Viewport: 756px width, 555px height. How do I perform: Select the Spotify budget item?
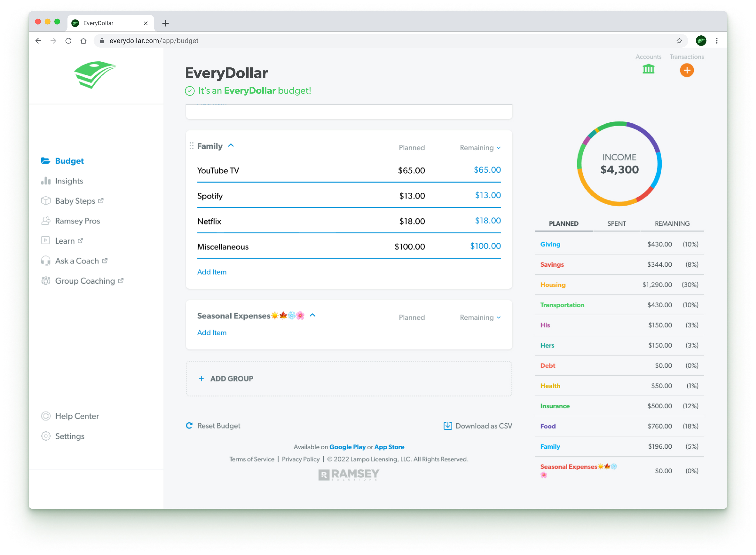tap(349, 196)
